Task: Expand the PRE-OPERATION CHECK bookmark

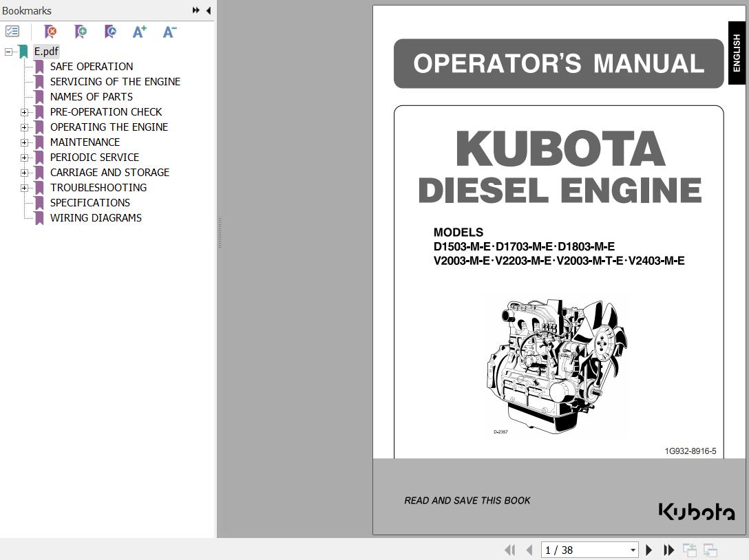Action: coord(24,112)
